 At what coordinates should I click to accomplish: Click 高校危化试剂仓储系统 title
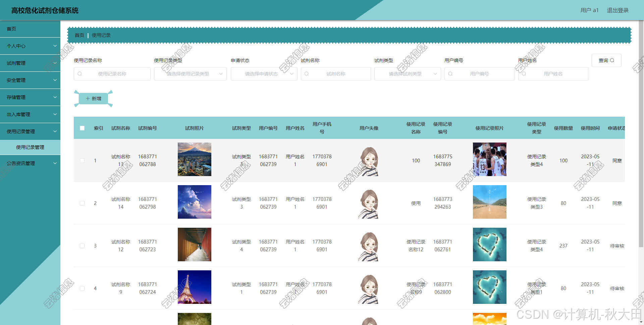pos(45,10)
